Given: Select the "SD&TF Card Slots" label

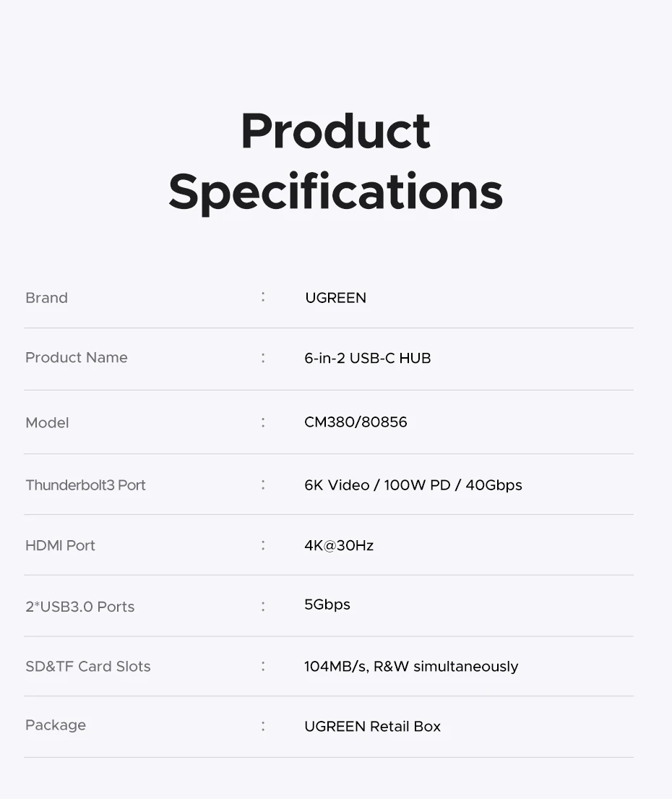Looking at the screenshot, I should pos(87,667).
